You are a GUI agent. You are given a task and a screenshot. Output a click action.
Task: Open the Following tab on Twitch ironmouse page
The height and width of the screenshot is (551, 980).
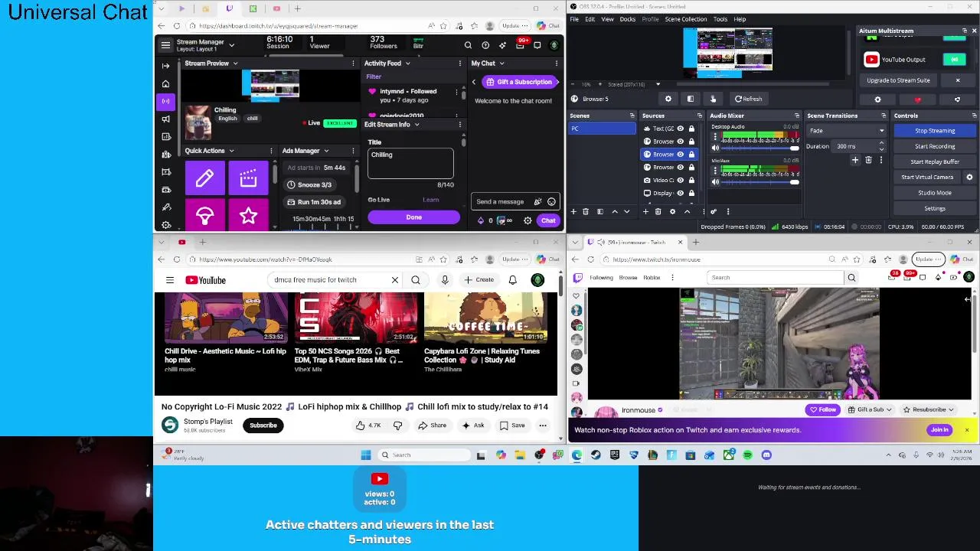click(x=601, y=278)
